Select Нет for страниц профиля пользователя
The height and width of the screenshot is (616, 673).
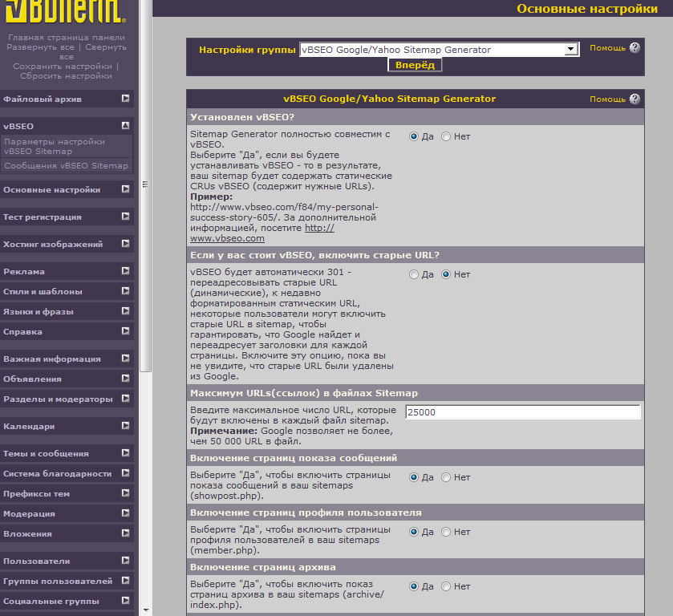click(x=446, y=532)
